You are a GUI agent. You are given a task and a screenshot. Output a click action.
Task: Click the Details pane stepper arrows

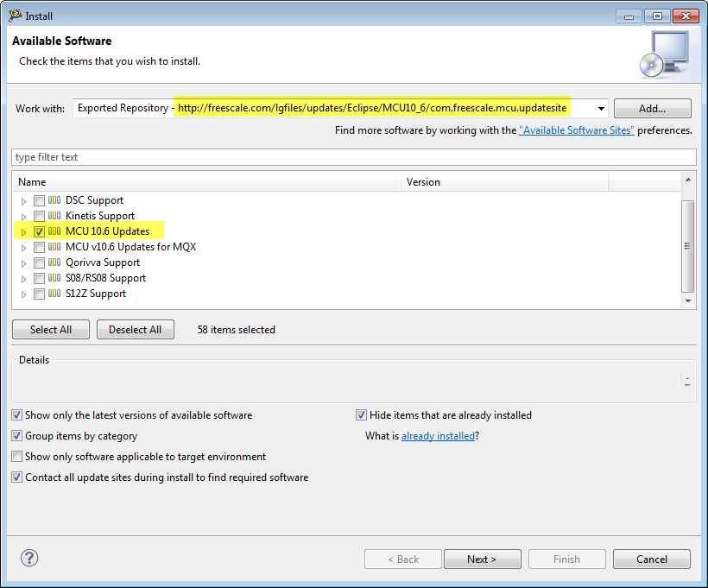[x=687, y=381]
